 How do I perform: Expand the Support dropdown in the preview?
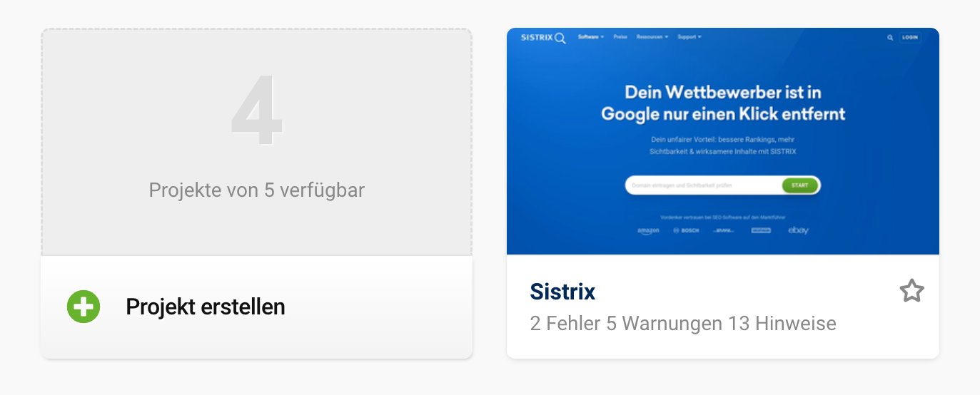pos(689,37)
